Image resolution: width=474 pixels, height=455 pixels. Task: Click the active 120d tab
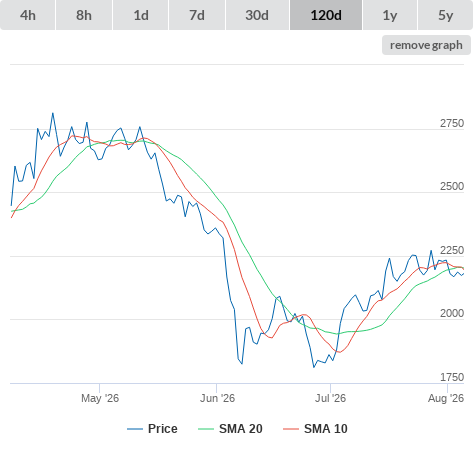[326, 15]
